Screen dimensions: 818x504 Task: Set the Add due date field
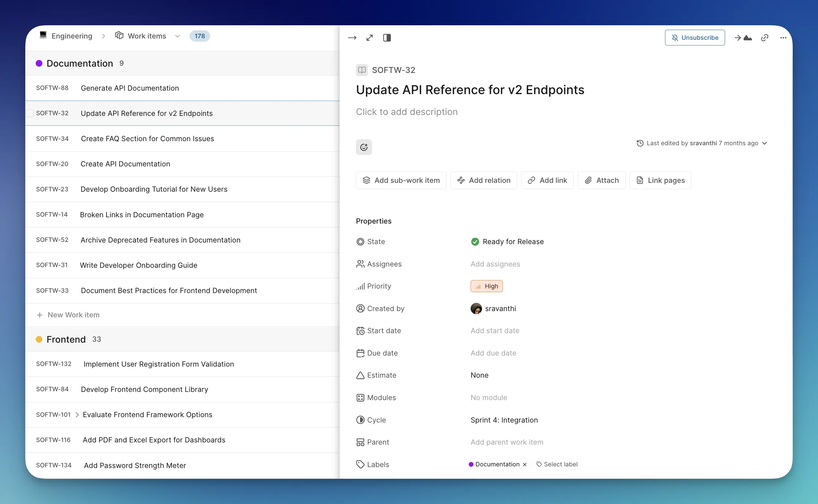click(493, 353)
